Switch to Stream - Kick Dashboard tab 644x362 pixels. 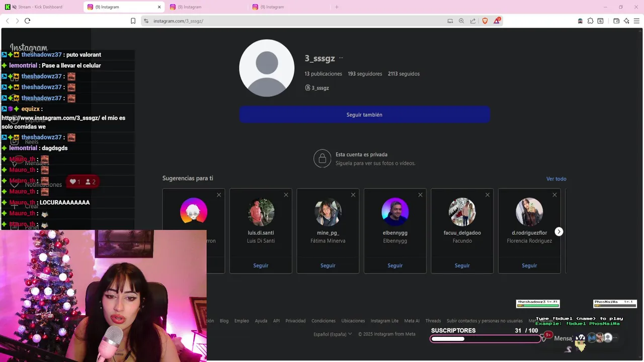click(41, 7)
